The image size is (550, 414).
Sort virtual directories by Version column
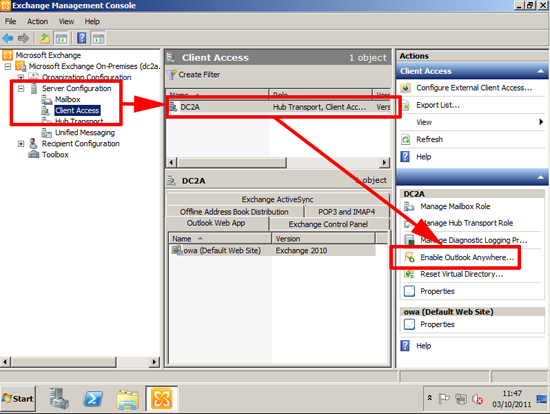click(x=323, y=239)
